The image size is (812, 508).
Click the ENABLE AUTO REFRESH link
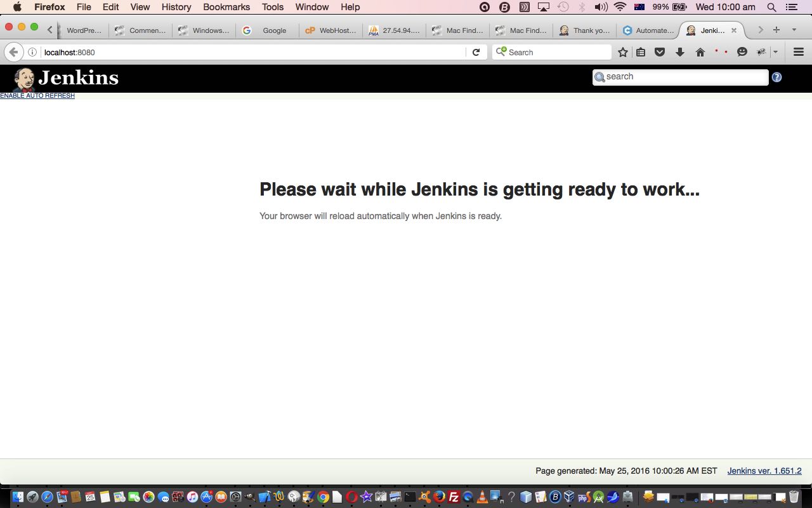coord(37,96)
